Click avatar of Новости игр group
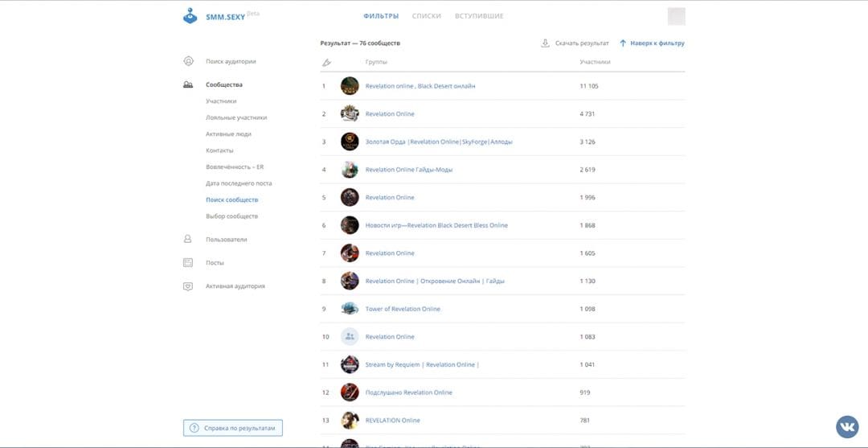Image resolution: width=868 pixels, height=448 pixels. tap(350, 225)
